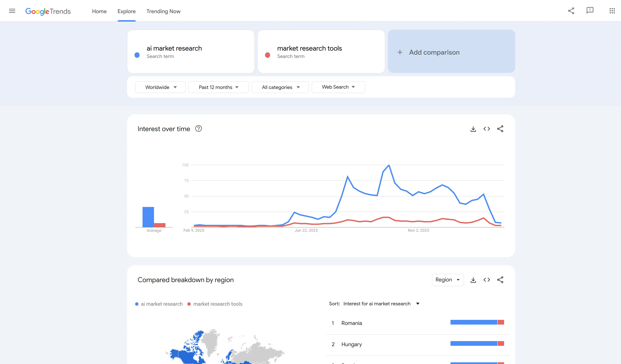Open the Region breakdown dropdown

(x=447, y=280)
